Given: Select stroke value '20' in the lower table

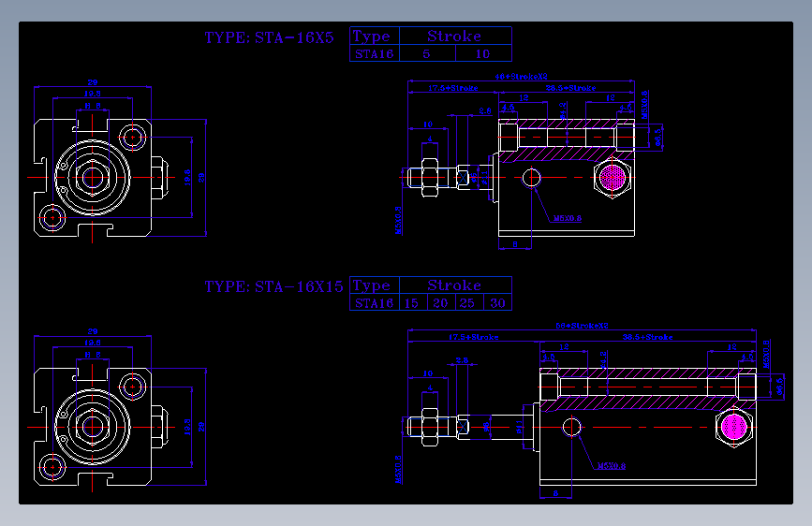Looking at the screenshot, I should click(x=440, y=303).
